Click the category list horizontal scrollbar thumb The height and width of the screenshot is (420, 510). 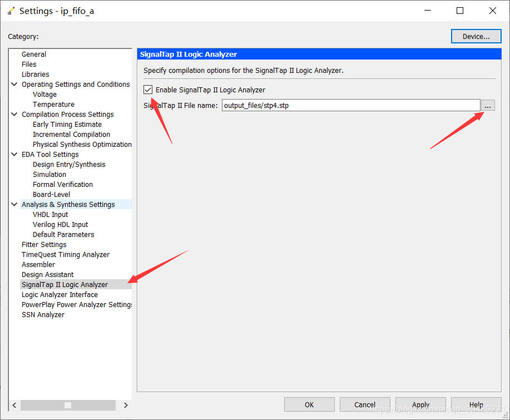coord(68,405)
